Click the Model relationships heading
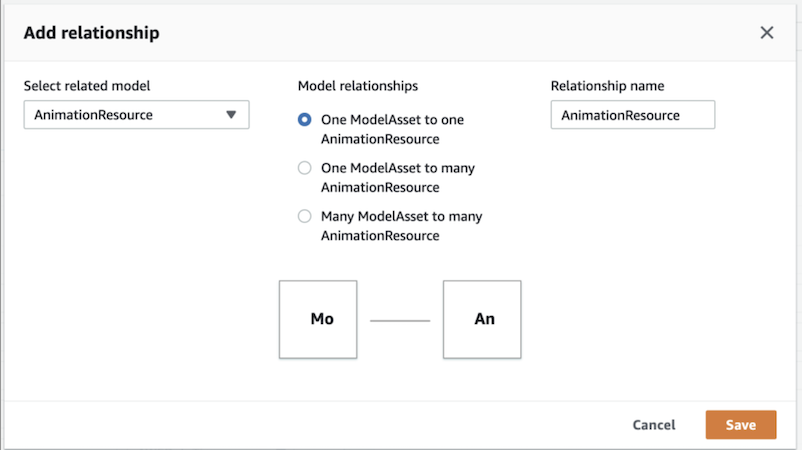Image resolution: width=802 pixels, height=450 pixels. point(358,86)
